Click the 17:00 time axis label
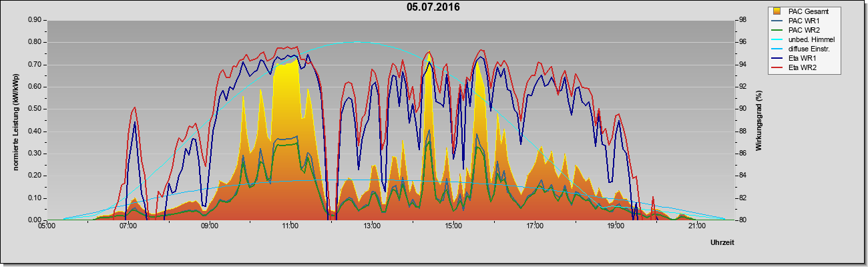 [535, 226]
